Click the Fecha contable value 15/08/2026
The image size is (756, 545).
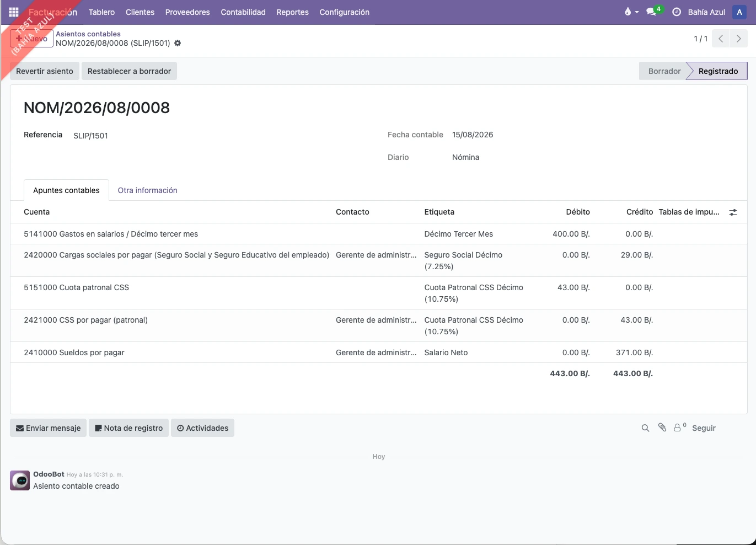[473, 135]
